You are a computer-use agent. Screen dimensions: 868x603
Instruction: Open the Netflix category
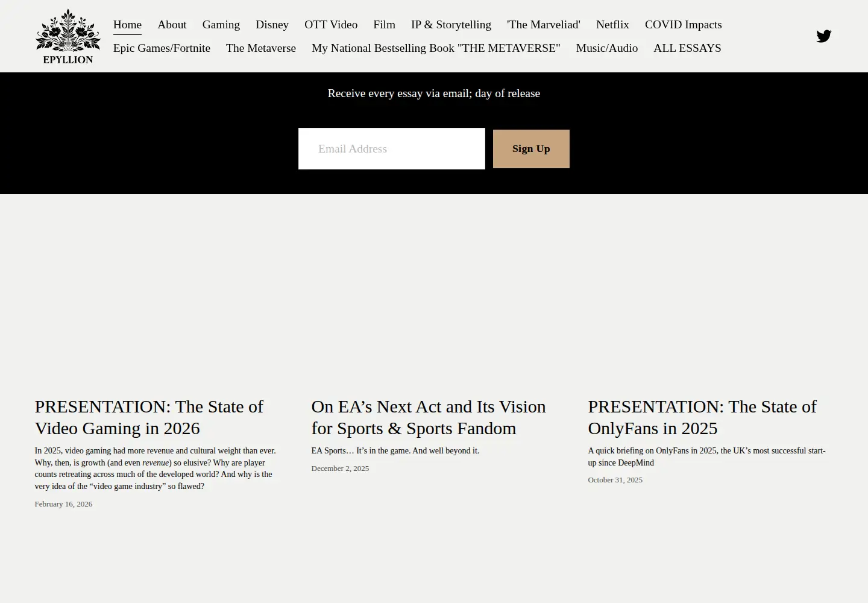pyautogui.click(x=612, y=25)
